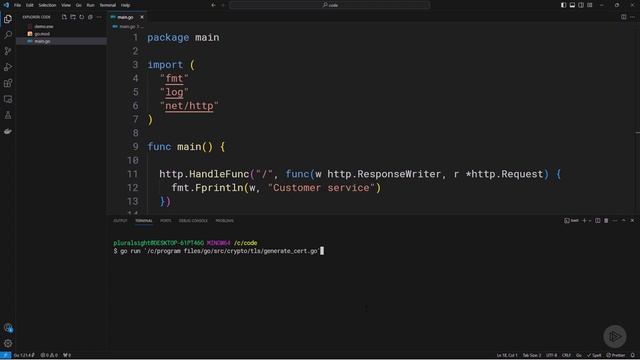640x360 pixels.
Task: Kill the terminal with trash icon
Action: click(x=606, y=220)
